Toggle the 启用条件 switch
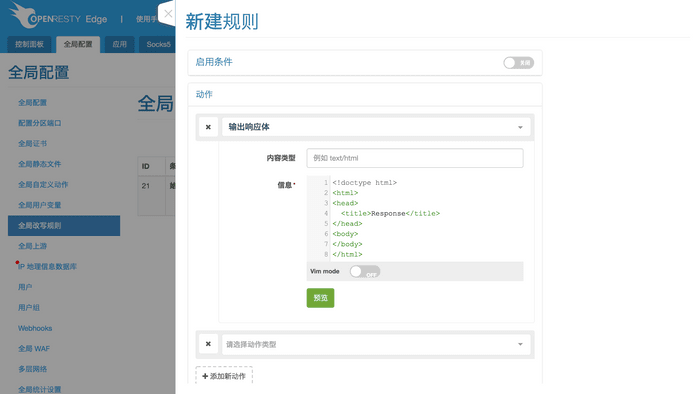 tap(518, 63)
